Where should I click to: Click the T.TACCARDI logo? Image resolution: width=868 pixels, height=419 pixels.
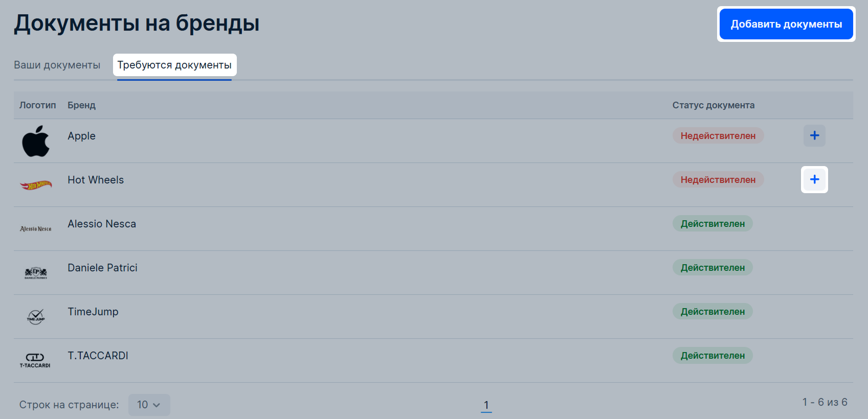[35, 361]
